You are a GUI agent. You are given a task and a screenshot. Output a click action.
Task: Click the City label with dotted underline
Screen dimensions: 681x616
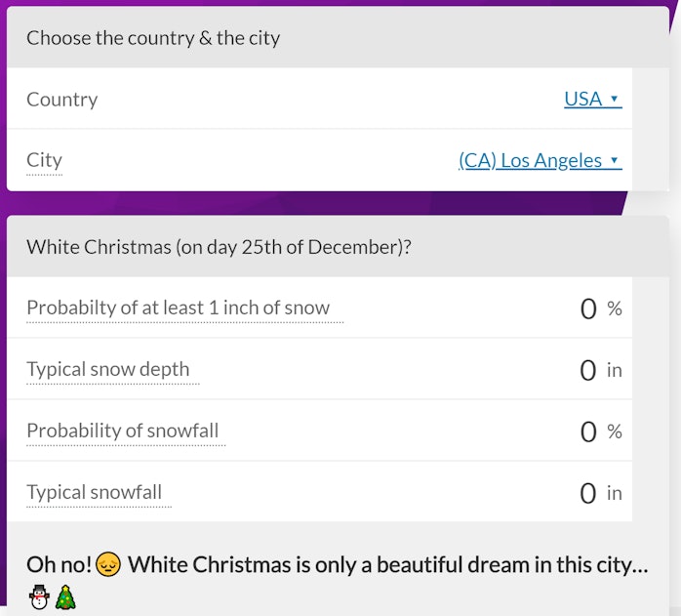tap(44, 161)
